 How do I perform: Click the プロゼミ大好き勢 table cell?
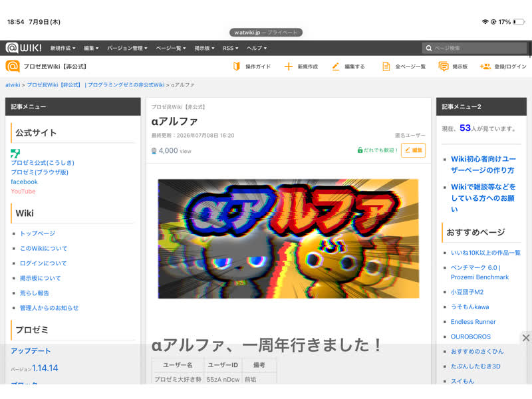pyautogui.click(x=178, y=380)
